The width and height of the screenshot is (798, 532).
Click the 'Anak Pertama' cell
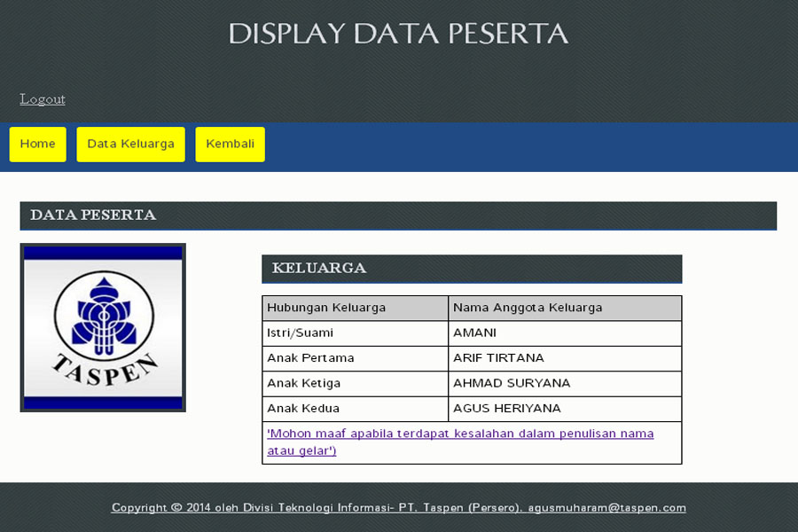[x=356, y=358]
